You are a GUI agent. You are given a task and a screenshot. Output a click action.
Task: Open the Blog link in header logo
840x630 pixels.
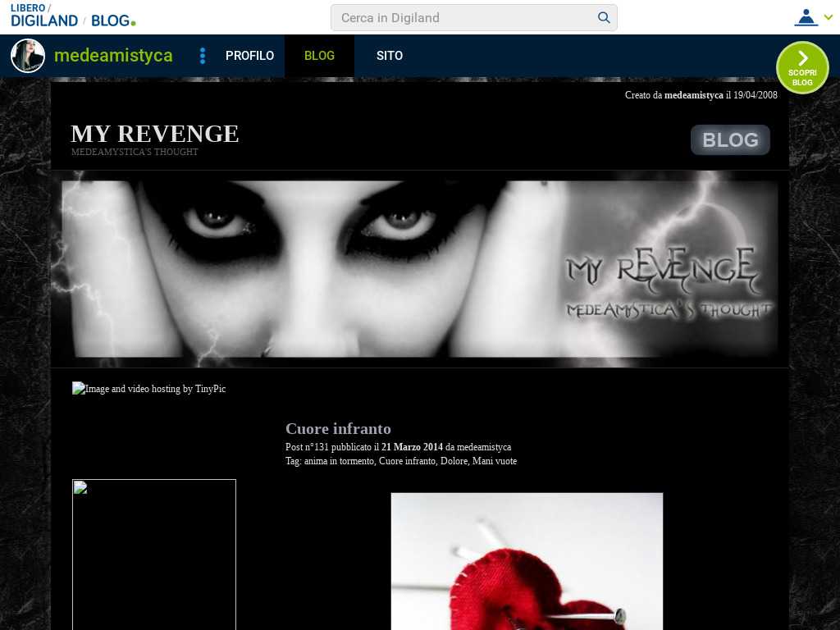(112, 21)
